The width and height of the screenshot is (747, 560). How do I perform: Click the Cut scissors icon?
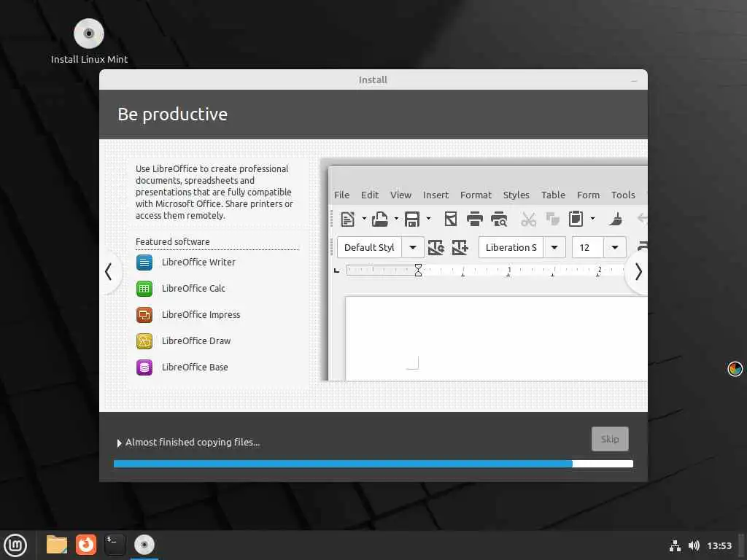[x=528, y=219]
